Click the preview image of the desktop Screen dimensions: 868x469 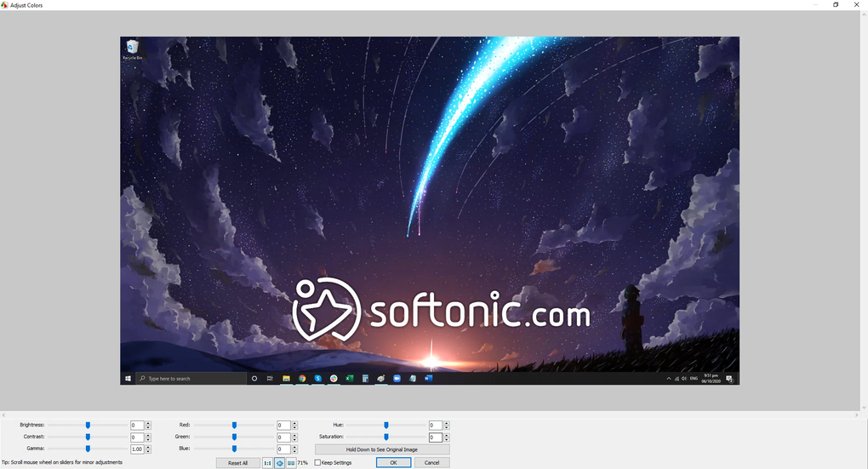pyautogui.click(x=430, y=211)
